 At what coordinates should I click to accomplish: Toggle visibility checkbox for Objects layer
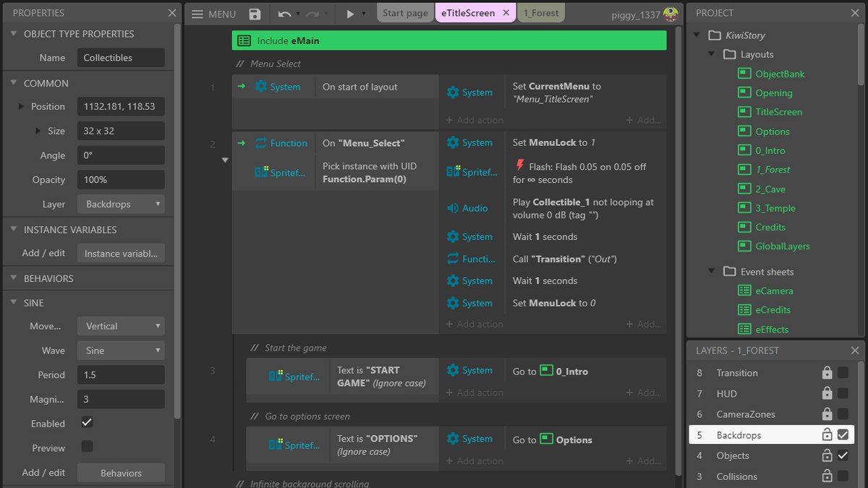coord(843,455)
